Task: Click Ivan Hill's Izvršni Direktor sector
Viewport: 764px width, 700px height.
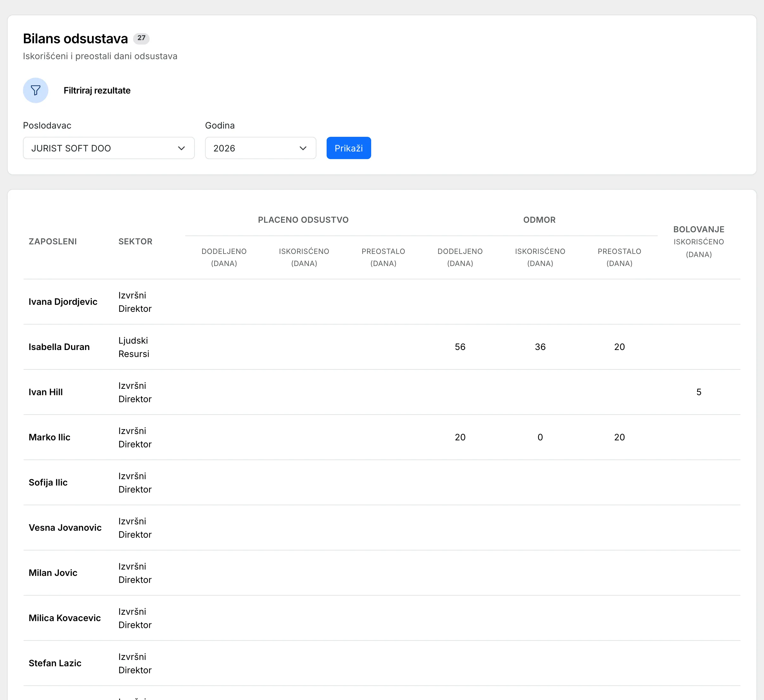Action: [135, 392]
